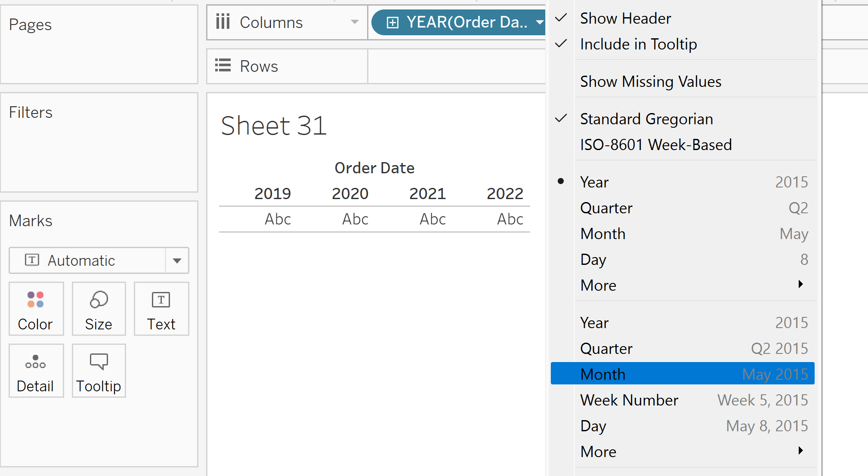This screenshot has width=868, height=476.
Task: Open the YEAR(Order Date) pill dropdown arrow
Action: tap(540, 22)
